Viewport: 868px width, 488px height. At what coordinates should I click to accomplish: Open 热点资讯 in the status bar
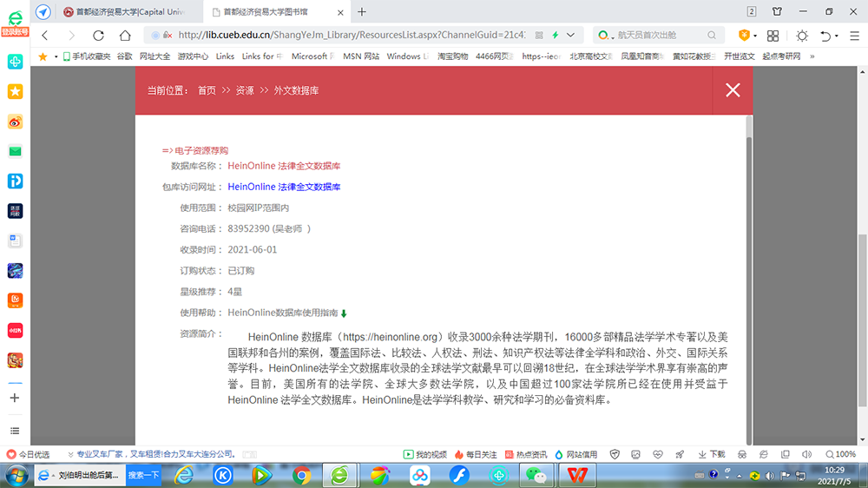(525, 454)
